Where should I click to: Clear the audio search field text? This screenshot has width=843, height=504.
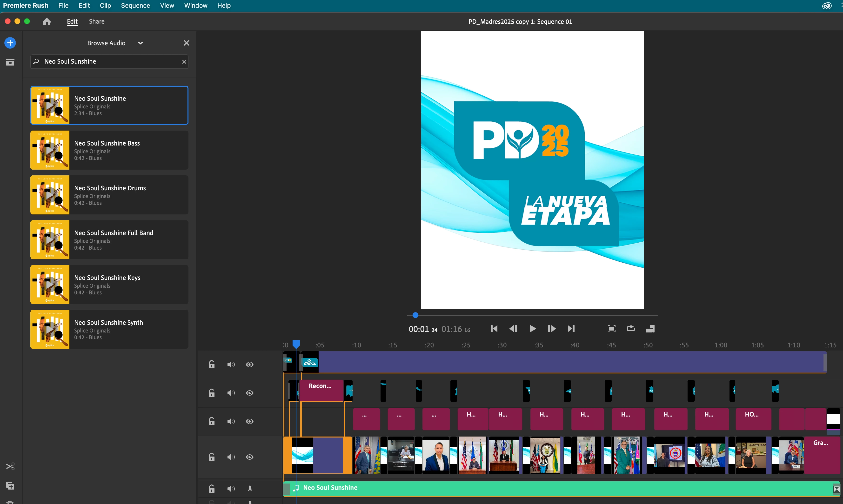click(184, 62)
